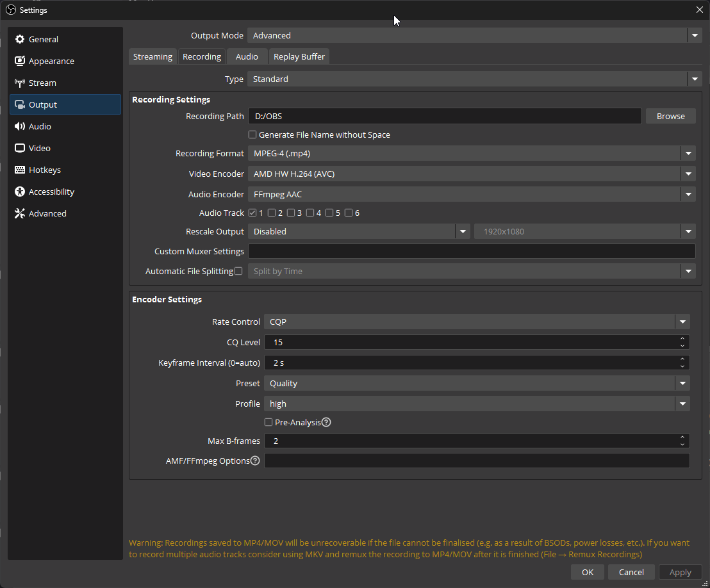Open Audio settings speaker icon
The width and height of the screenshot is (710, 588).
click(19, 127)
